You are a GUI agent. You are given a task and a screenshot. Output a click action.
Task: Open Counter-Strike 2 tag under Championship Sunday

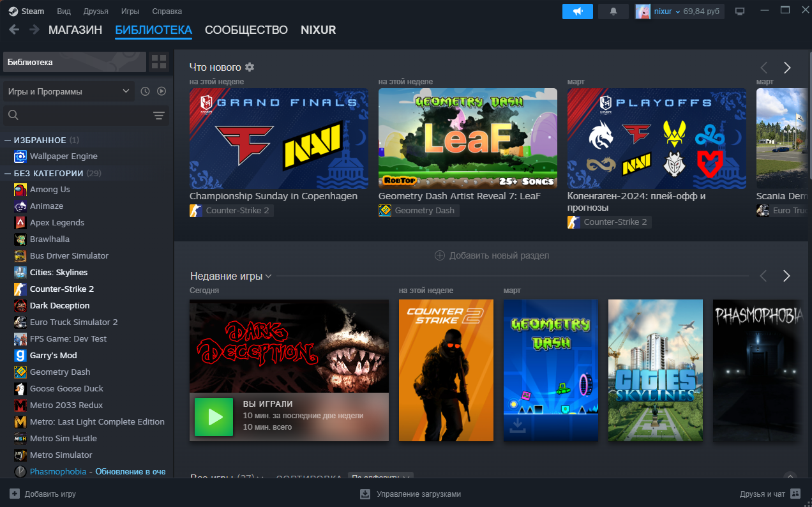pos(231,211)
